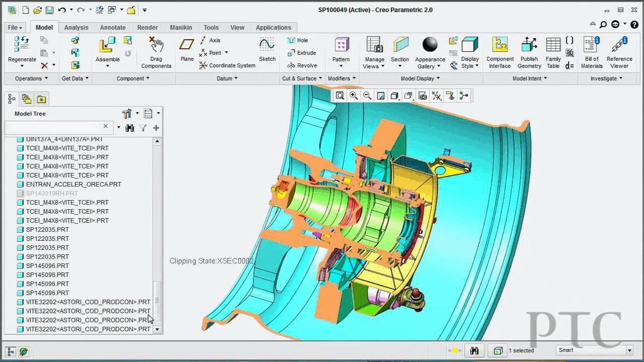Click the Coordinate System button
The height and width of the screenshot is (362, 644).
point(227,65)
